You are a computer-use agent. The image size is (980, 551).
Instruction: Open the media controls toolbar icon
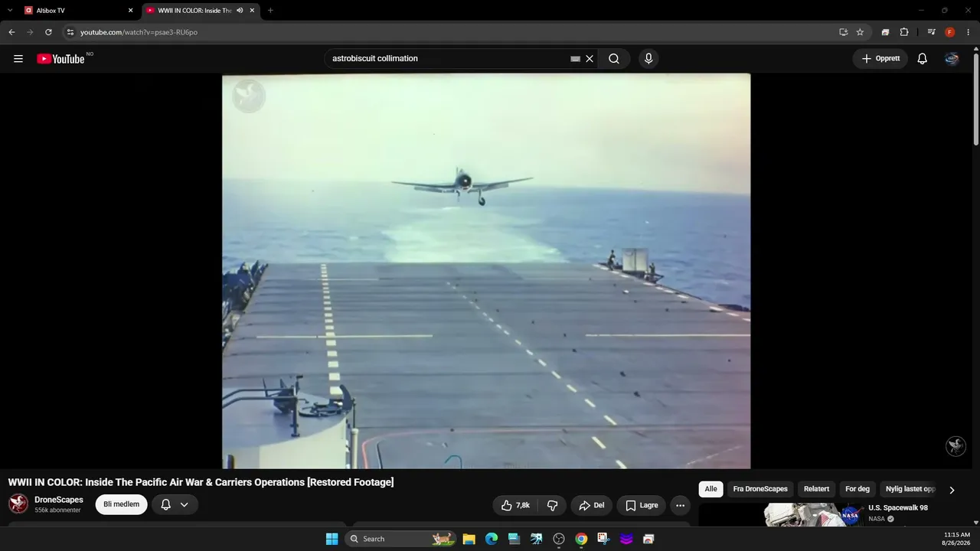coord(931,32)
